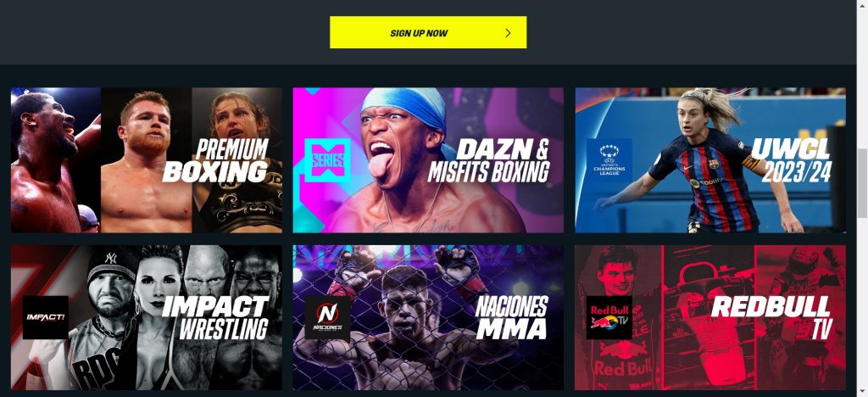The width and height of the screenshot is (868, 397).
Task: Click the page scrollbar thumb
Action: pos(862,182)
